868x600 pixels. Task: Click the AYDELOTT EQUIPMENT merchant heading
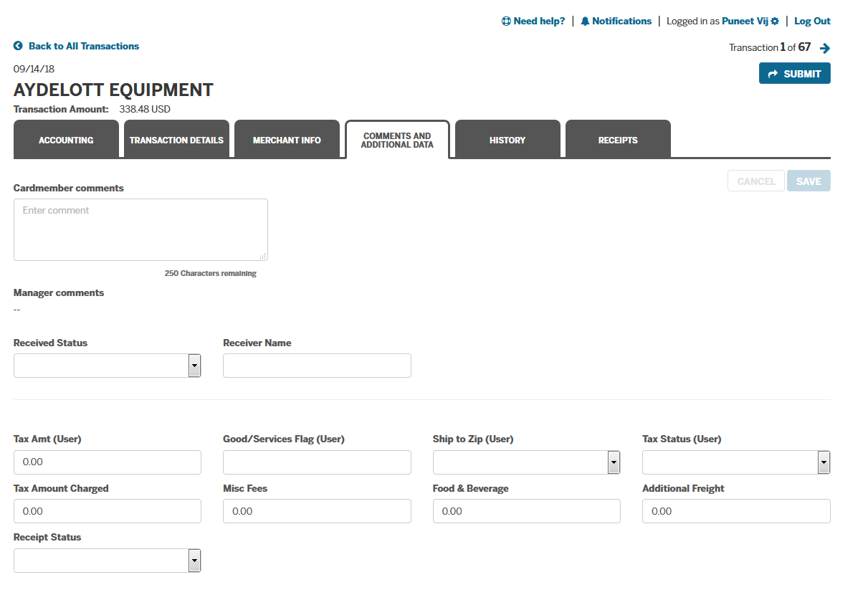point(113,90)
